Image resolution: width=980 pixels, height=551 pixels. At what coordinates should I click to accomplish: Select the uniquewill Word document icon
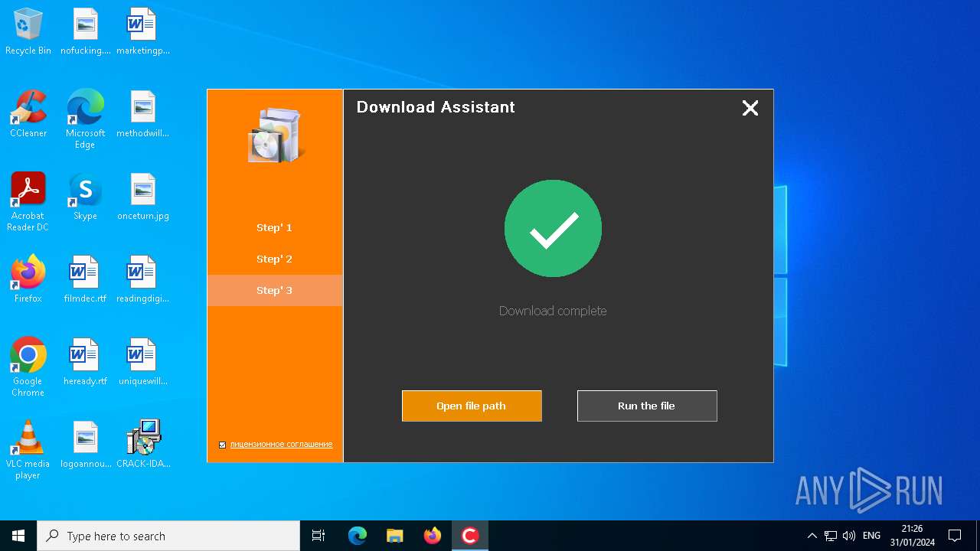(x=142, y=362)
